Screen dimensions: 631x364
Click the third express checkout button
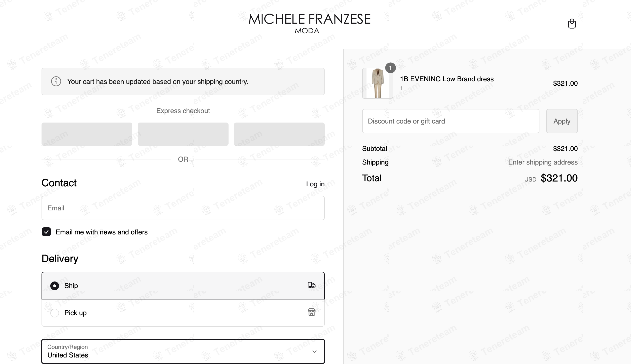coord(279,134)
